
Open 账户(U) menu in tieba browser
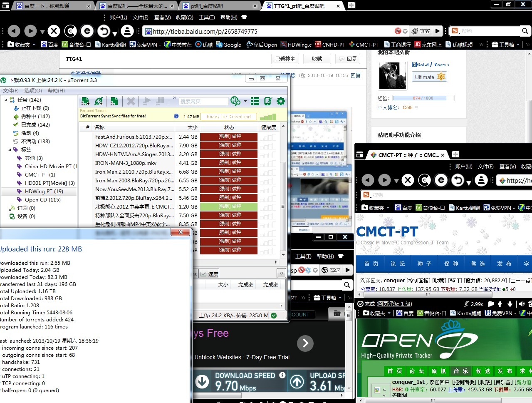[118, 17]
